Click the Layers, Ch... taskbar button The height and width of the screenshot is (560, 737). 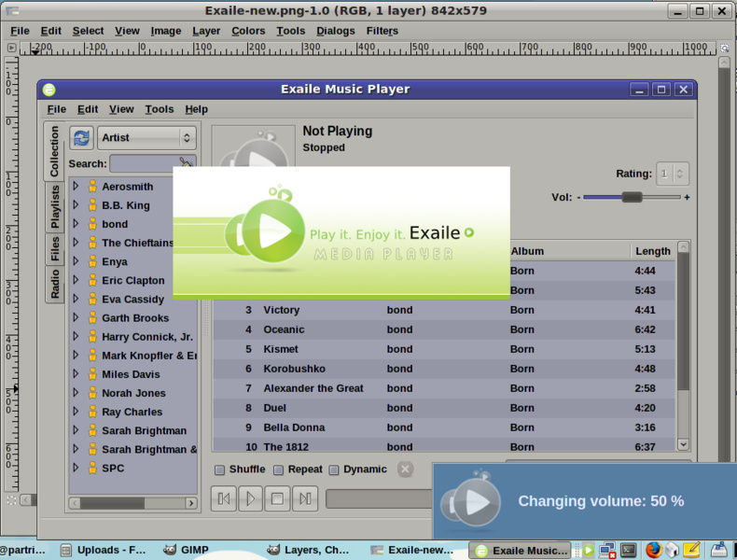pos(308,550)
